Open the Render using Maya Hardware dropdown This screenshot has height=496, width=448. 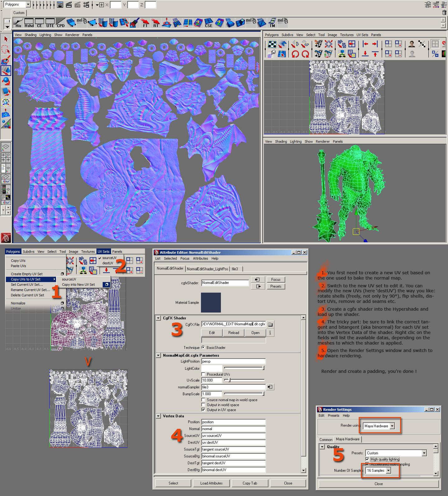(x=392, y=426)
